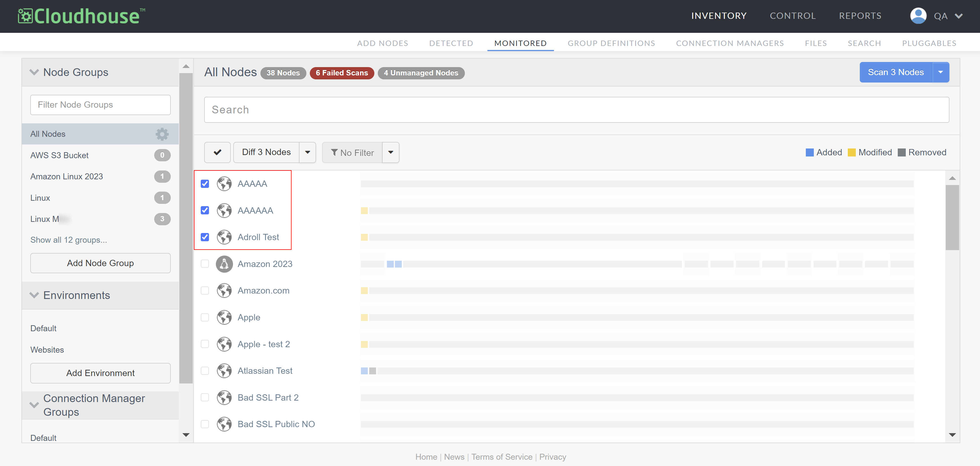This screenshot has width=980, height=466.
Task: Click the globe icon for Adroll Test
Action: pyautogui.click(x=224, y=237)
